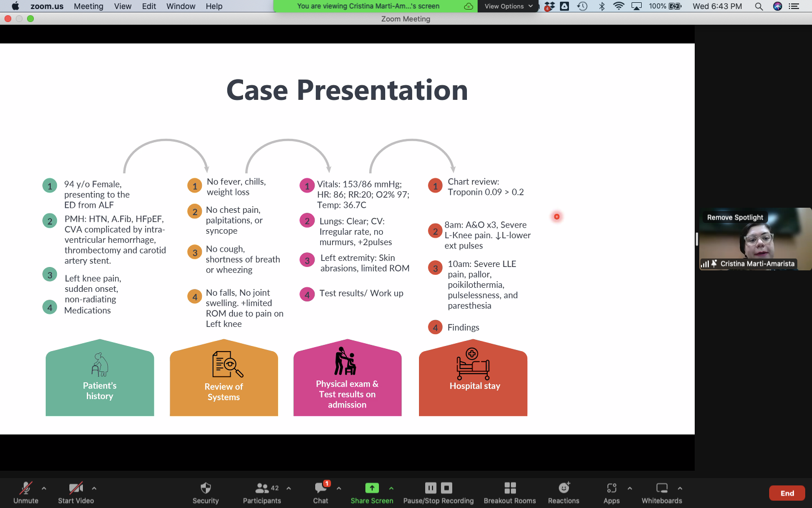Click the 'Vitals: 153/86 mmHg' text

[360, 185]
